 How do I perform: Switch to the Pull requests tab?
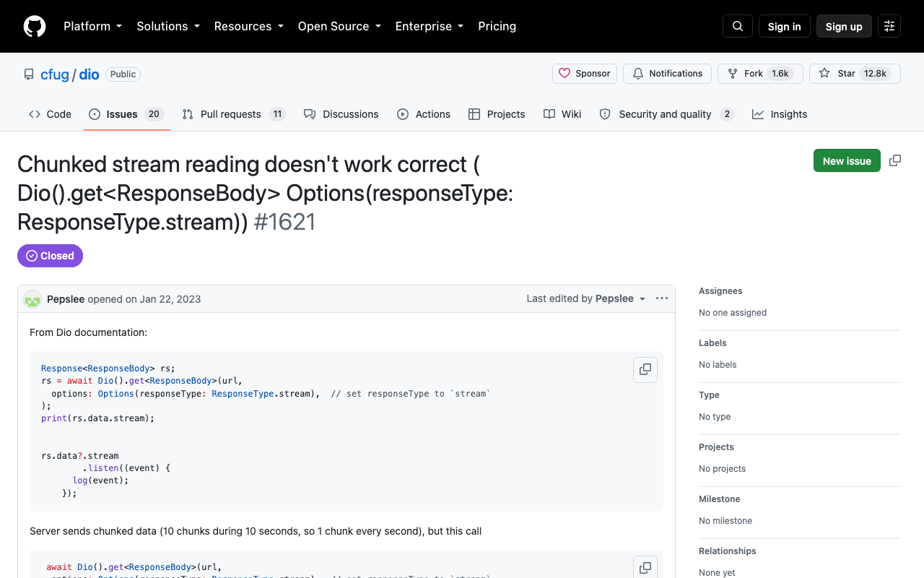234,114
